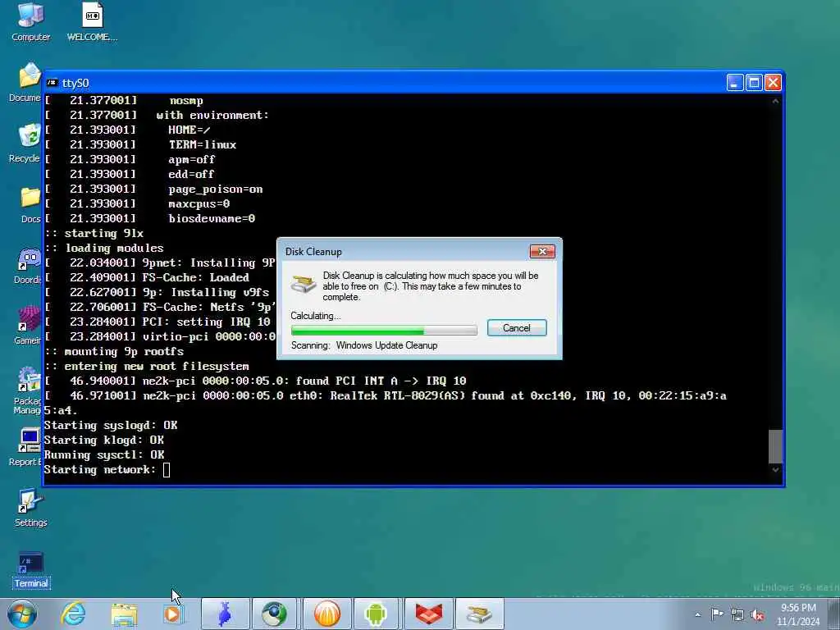Open File Explorer from the taskbar
Viewport: 840px width, 630px height.
124,614
